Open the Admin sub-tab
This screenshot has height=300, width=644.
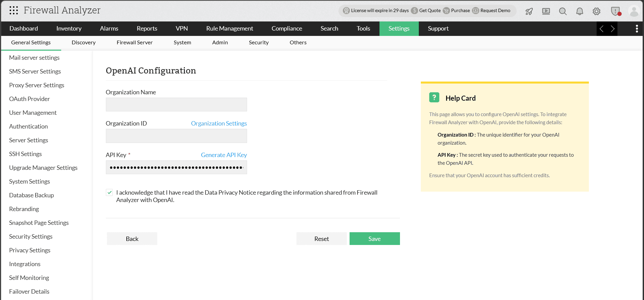[x=220, y=43]
